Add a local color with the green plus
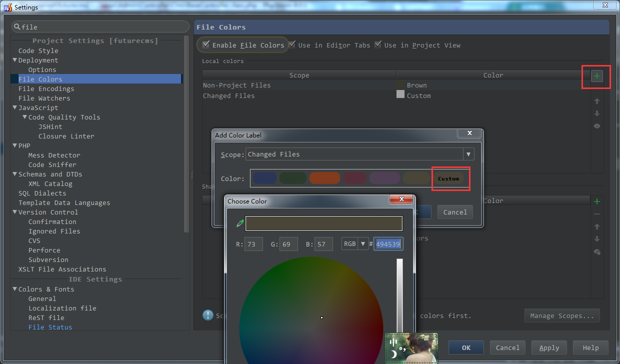620x364 pixels. tap(597, 76)
